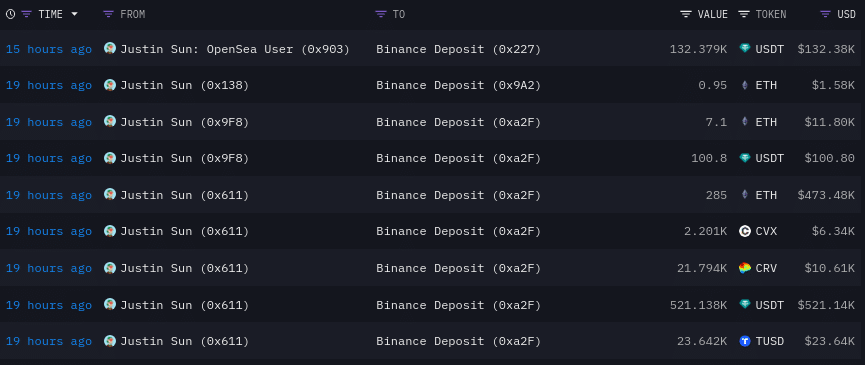Click the clock icon beside TIME header

10,14
